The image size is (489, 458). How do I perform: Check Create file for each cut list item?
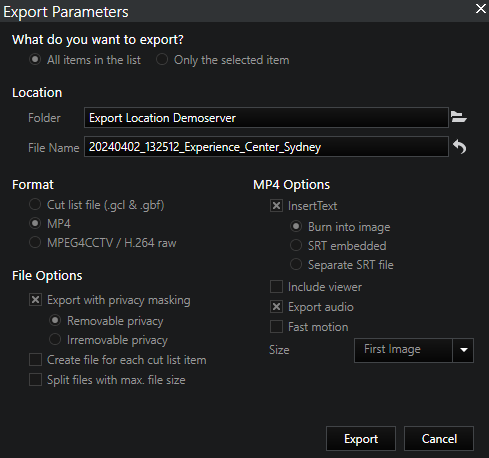click(35, 360)
